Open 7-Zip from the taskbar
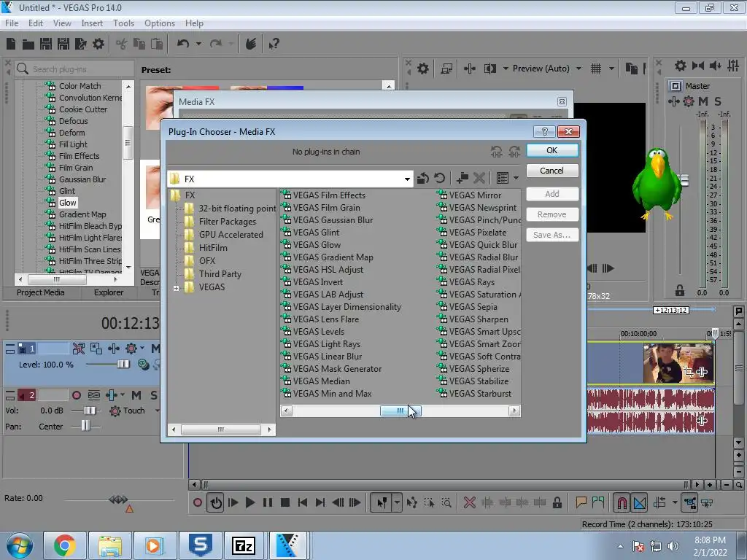 (244, 545)
